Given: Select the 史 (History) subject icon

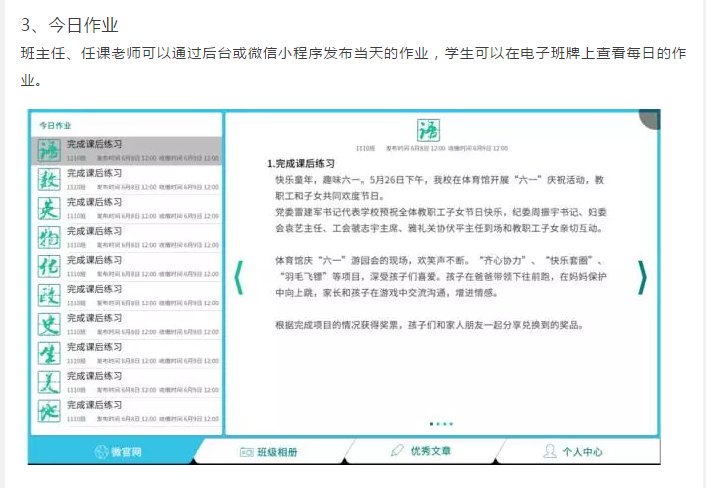Looking at the screenshot, I should pos(48,325).
